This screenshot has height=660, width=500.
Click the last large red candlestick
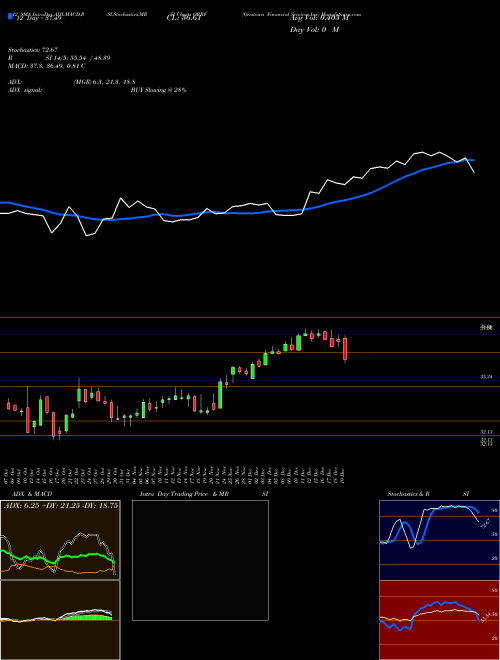(x=345, y=349)
